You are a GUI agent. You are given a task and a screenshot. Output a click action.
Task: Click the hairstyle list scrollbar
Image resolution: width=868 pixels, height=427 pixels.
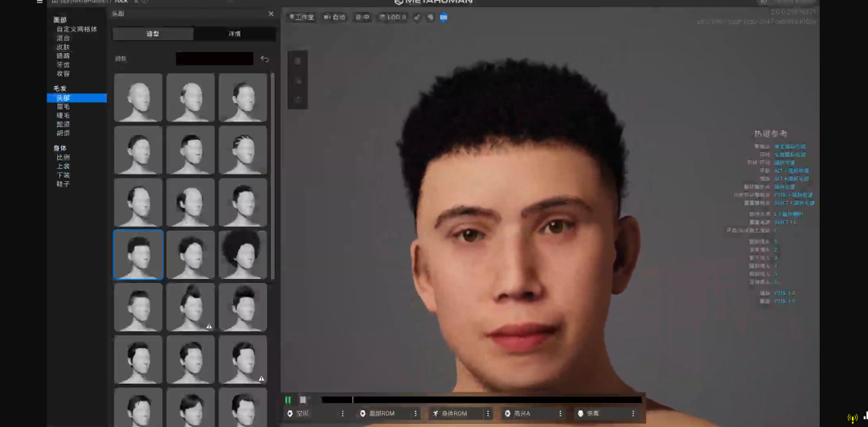272,174
